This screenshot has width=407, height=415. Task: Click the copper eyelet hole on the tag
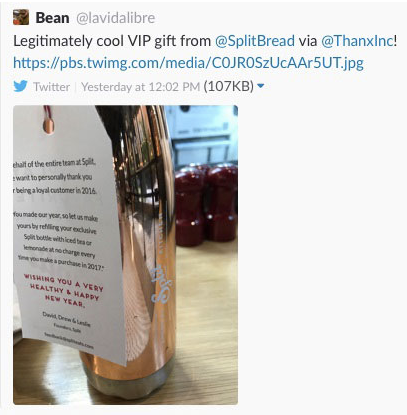click(x=49, y=125)
